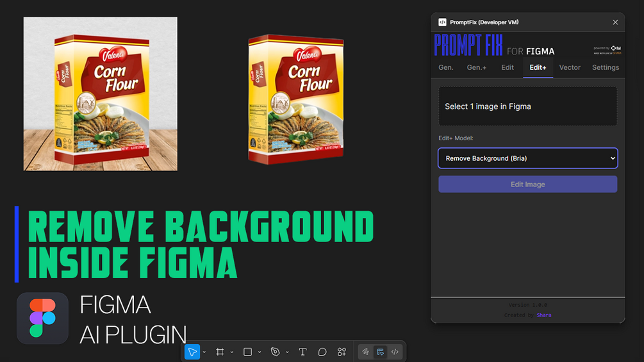Click the PromptFix (Developer VM) title

pos(484,22)
